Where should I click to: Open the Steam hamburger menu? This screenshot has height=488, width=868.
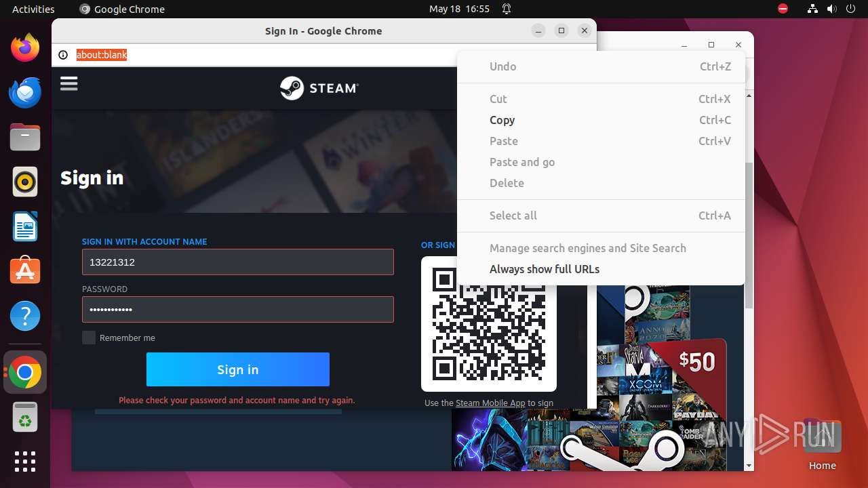tap(69, 83)
